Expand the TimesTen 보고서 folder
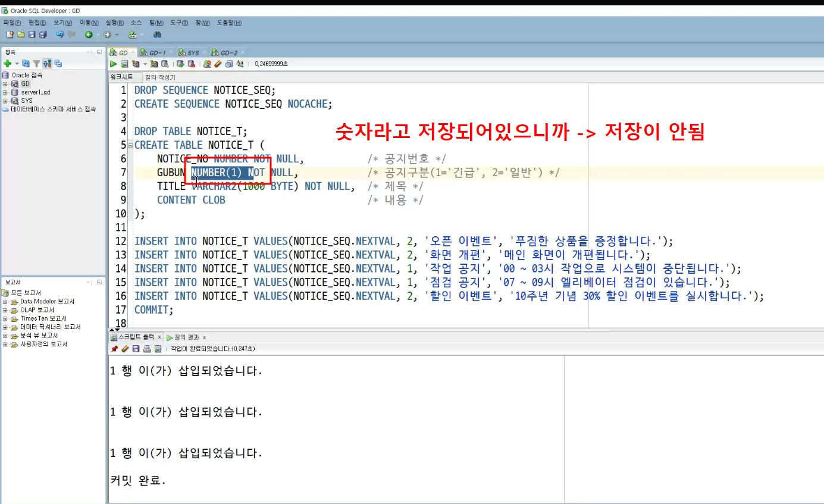The height and width of the screenshot is (504, 824). click(x=5, y=318)
